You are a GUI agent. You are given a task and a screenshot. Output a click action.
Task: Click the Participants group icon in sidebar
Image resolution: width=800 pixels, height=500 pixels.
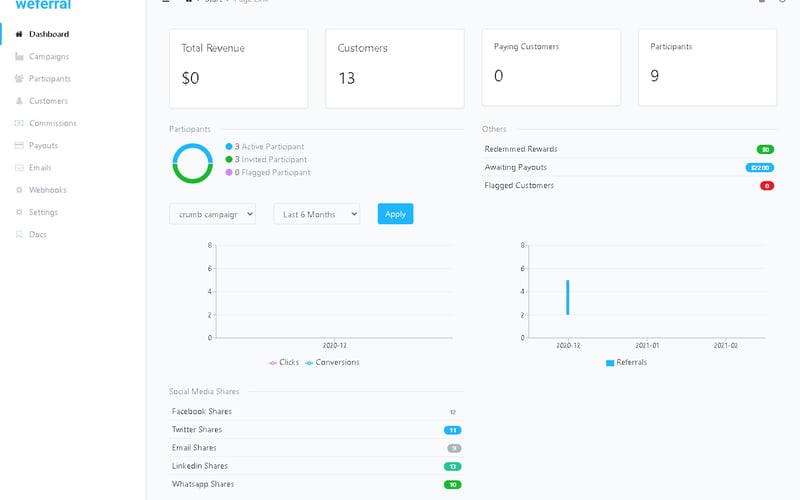point(19,79)
